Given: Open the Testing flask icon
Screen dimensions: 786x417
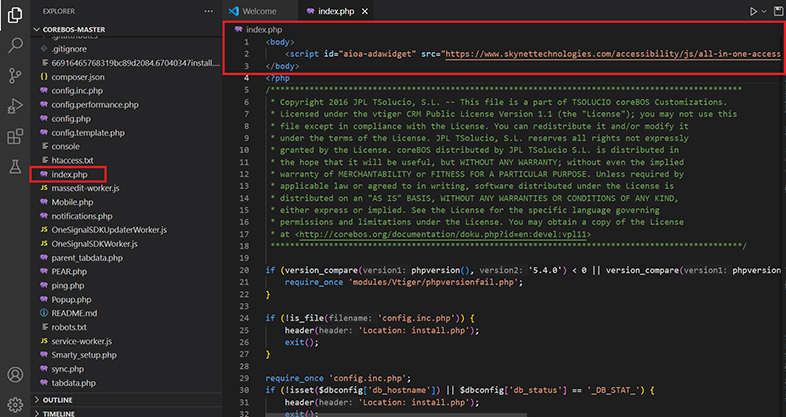Looking at the screenshot, I should pyautogui.click(x=15, y=167).
